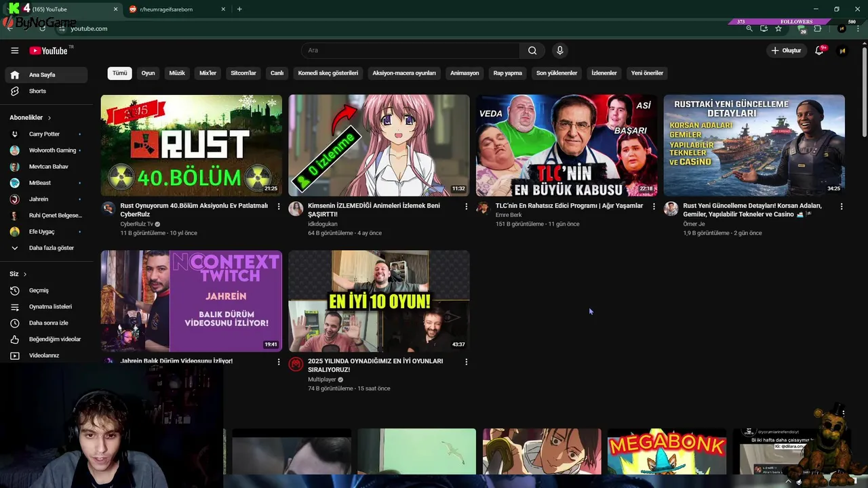Open the account avatar menu
Screen dimensions: 868x488
(x=842, y=51)
